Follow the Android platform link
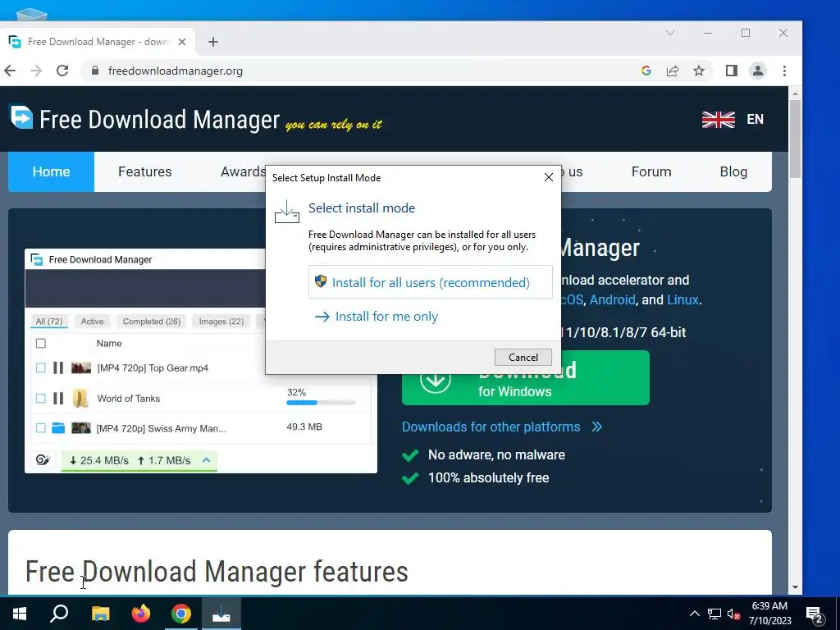The image size is (840, 630). 612,299
